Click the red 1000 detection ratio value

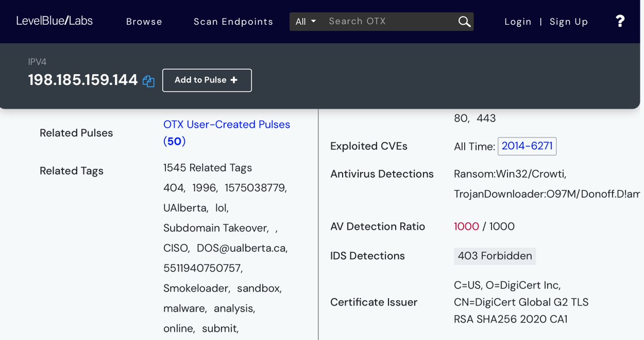coord(466,227)
